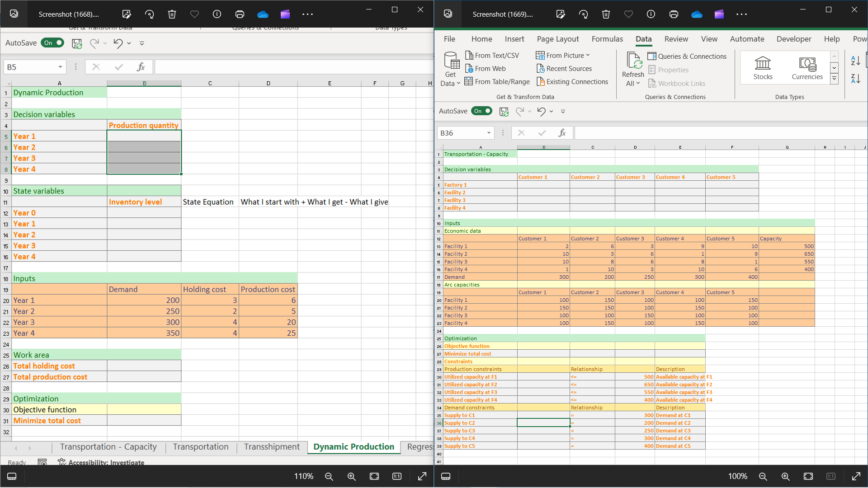Click the rotate icon in left viewer

point(149,14)
